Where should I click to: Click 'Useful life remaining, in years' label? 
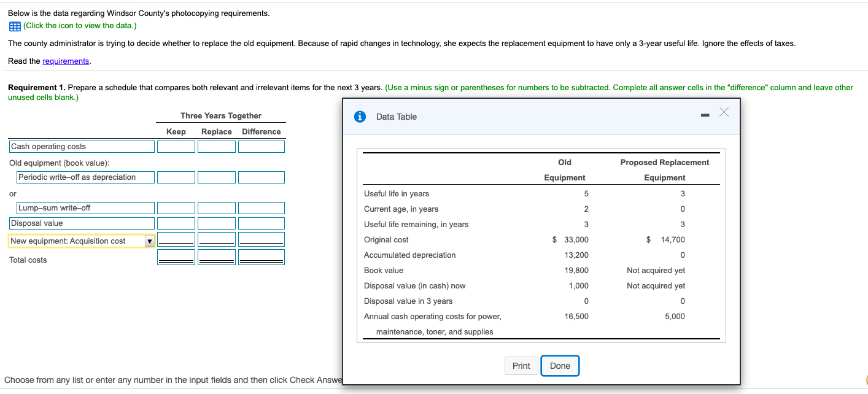pos(416,225)
